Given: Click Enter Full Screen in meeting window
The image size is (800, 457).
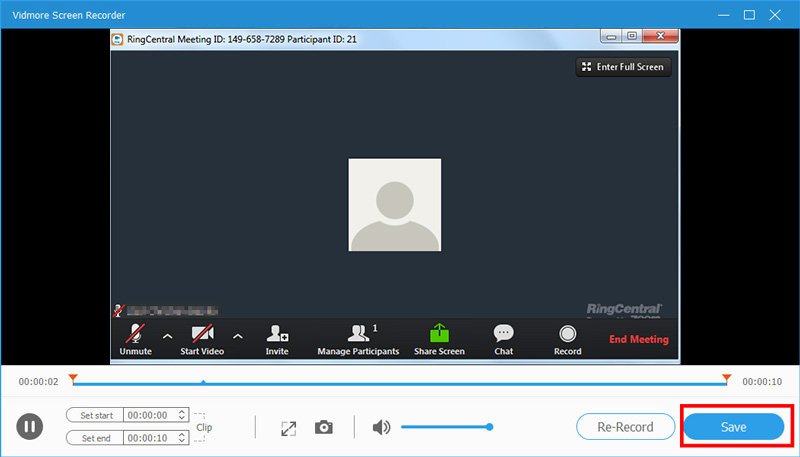Looking at the screenshot, I should (x=622, y=67).
